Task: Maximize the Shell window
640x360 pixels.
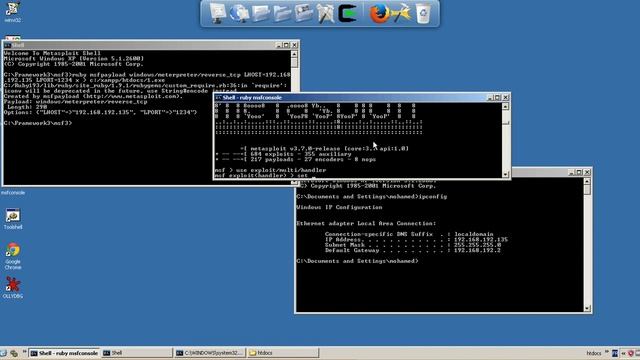Action: tap(286, 45)
